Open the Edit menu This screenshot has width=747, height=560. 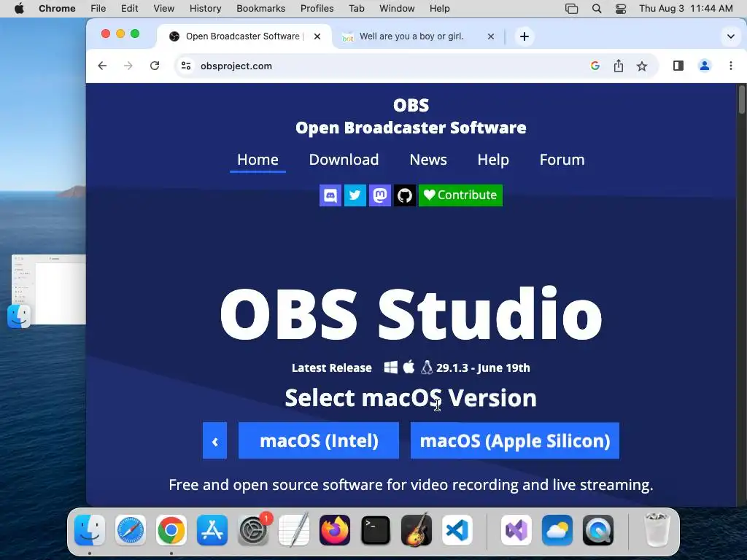point(129,9)
